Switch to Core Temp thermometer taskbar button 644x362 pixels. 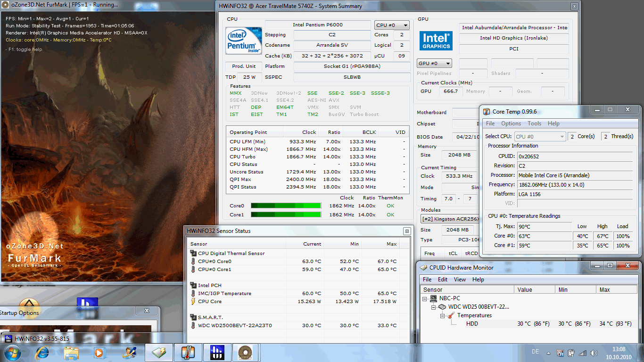188,352
